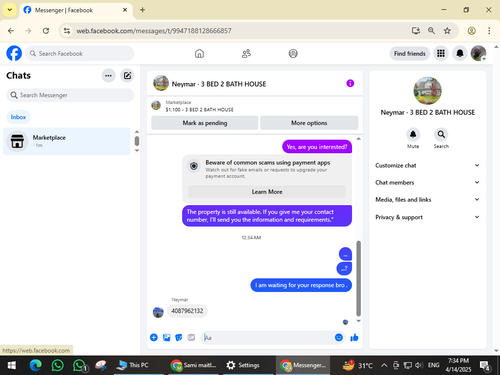Open the Friends icon in top navigation
The image size is (500, 375).
(246, 53)
